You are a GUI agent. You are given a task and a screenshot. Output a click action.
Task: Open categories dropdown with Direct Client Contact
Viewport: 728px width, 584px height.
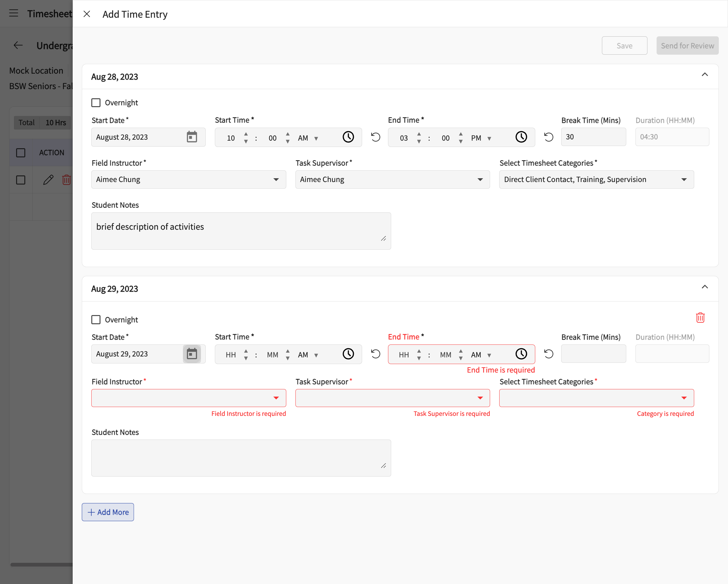pyautogui.click(x=596, y=179)
